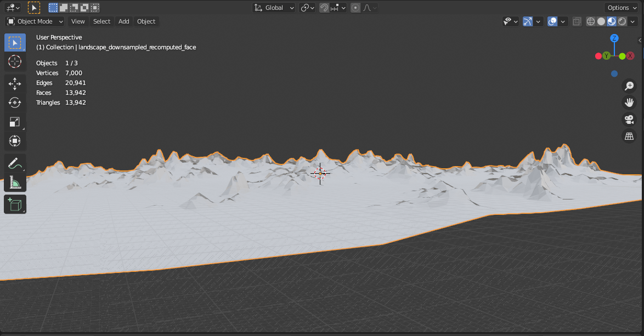Select the Move tool
644x336 pixels.
[x=15, y=83]
